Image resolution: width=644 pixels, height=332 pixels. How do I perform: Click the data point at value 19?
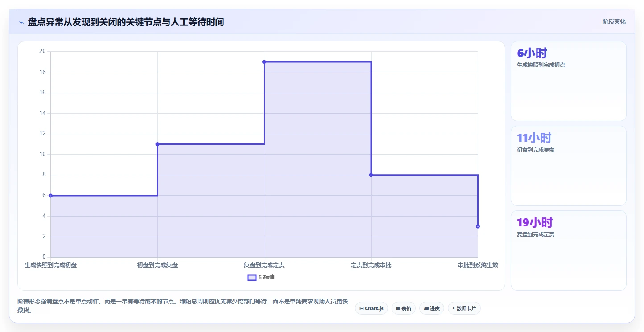pyautogui.click(x=264, y=62)
